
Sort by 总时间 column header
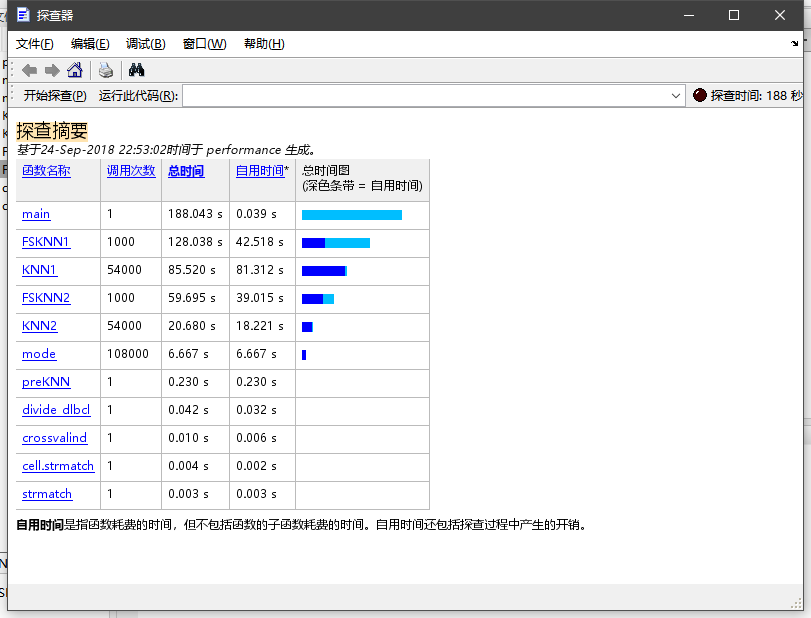click(x=186, y=171)
